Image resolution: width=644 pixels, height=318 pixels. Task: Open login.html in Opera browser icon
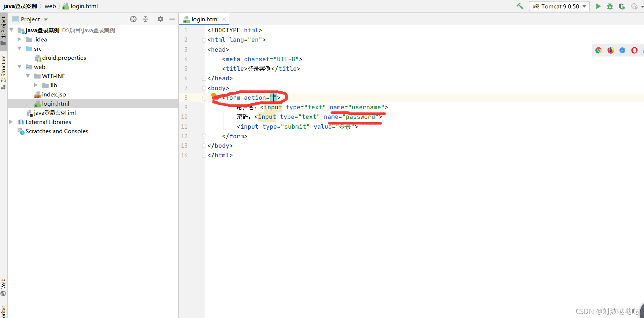[634, 50]
